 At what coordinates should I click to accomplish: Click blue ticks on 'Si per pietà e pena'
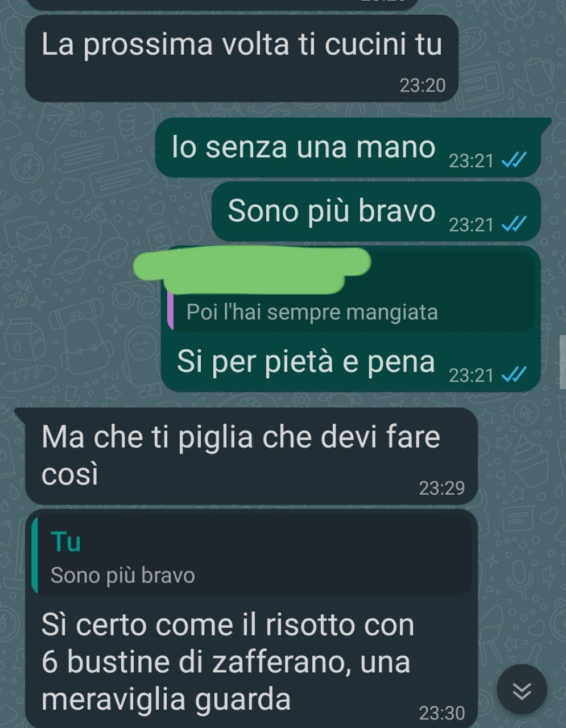(514, 375)
